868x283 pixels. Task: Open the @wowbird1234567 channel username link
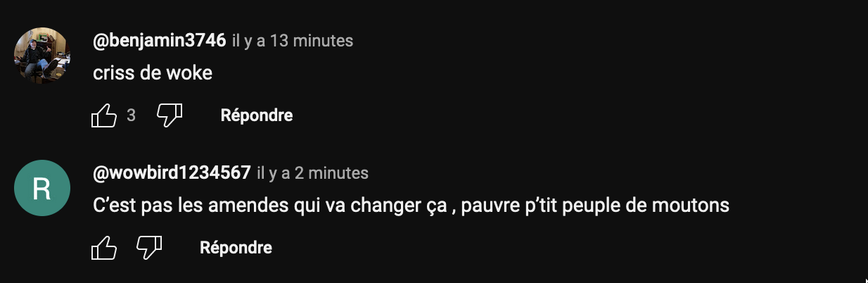172,172
